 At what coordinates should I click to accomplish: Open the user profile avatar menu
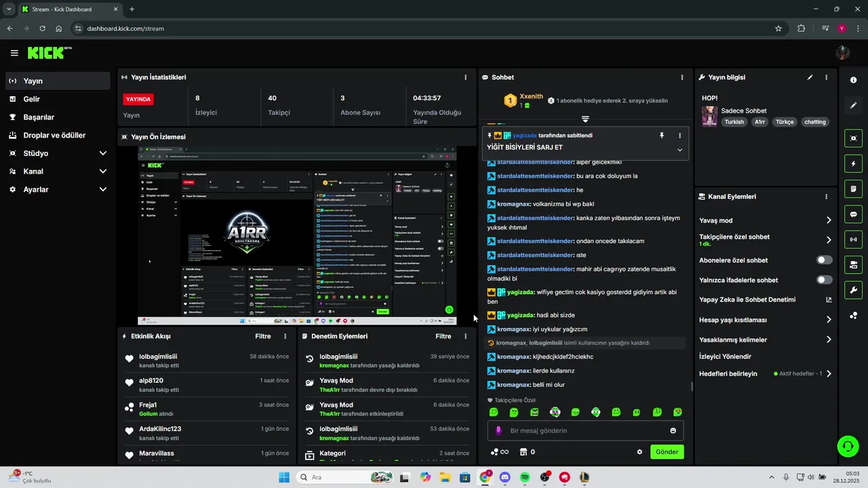843,53
